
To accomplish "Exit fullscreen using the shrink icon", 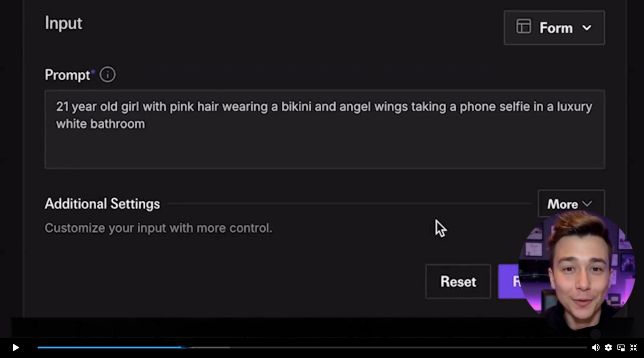I will (633, 347).
